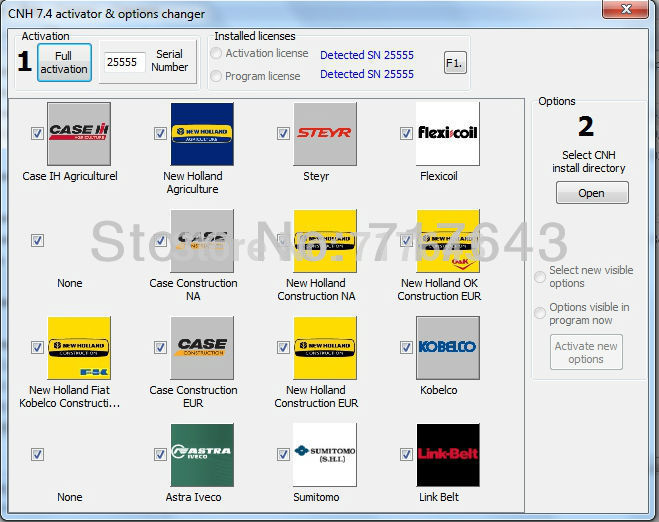
Task: Toggle the New Holland Fiat Kobelco checkbox
Action: click(37, 347)
